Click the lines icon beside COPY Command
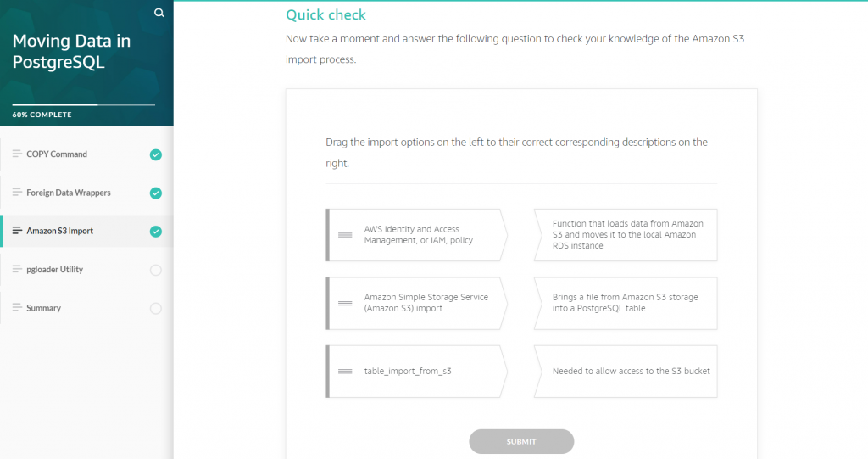This screenshot has height=459, width=868. pyautogui.click(x=17, y=154)
